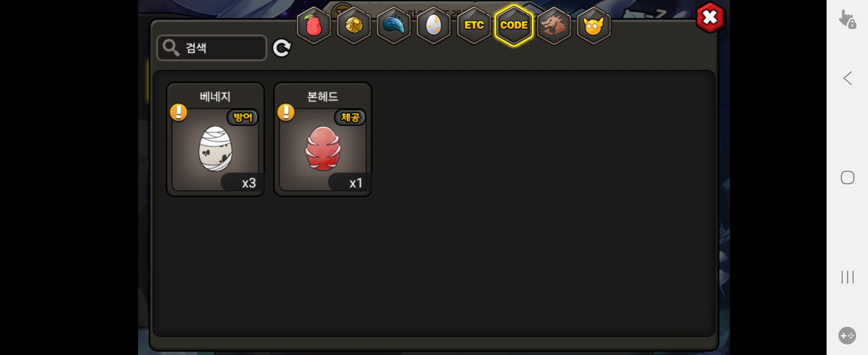Select the 베네지 bandaged egg item
The width and height of the screenshot is (868, 355).
pos(215,139)
